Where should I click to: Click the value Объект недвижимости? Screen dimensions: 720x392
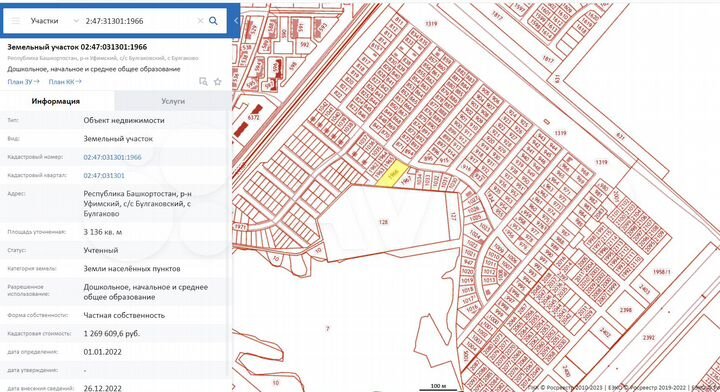click(124, 120)
